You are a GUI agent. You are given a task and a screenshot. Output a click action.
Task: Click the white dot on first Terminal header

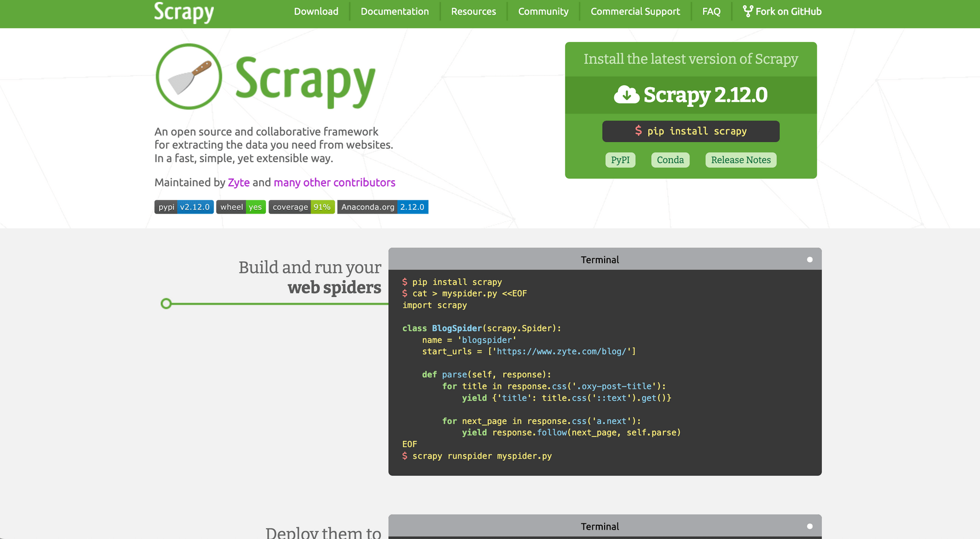click(x=809, y=260)
